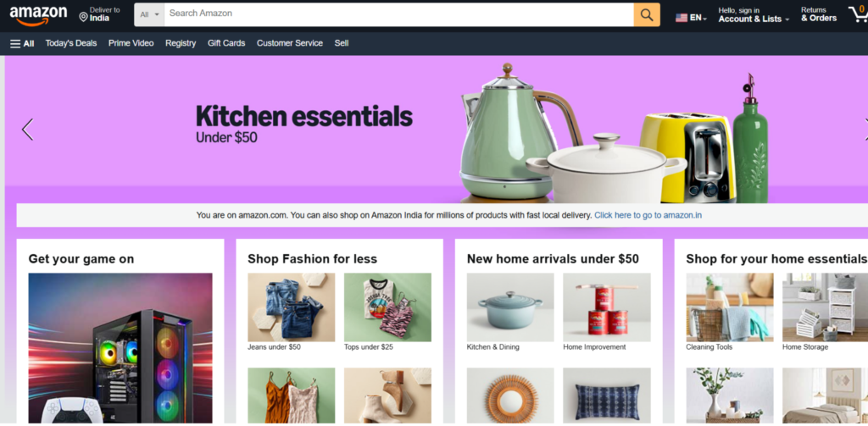Open the hamburger All menu

[x=22, y=44]
